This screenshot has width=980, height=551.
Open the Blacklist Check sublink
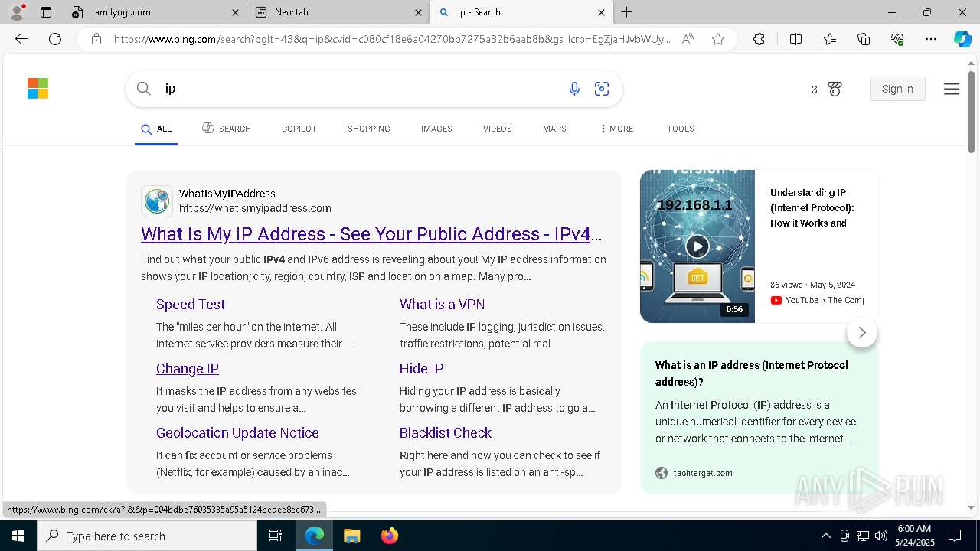pos(445,433)
